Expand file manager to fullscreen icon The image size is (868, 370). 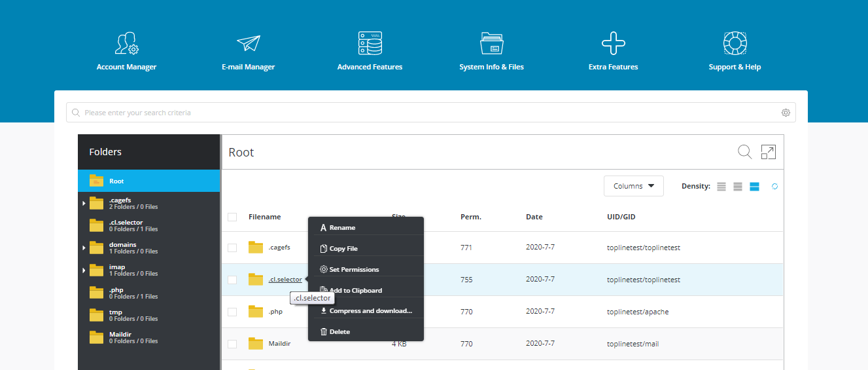(x=768, y=152)
